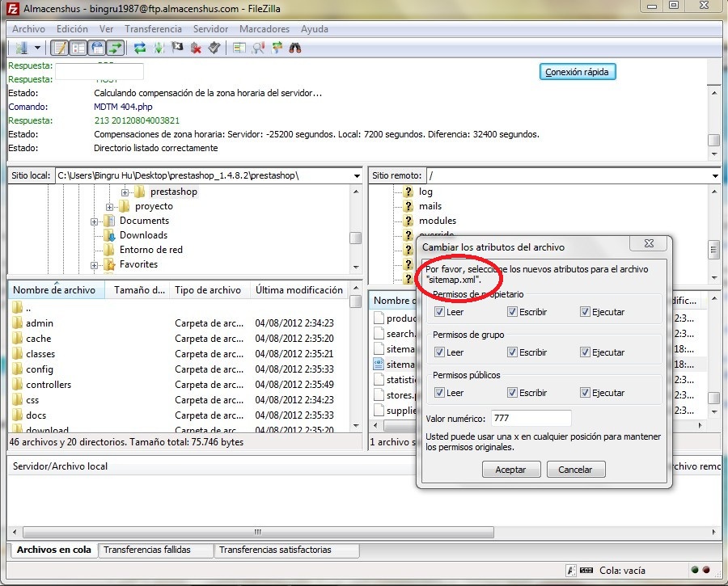Toggle transfer queue display icon
The height and width of the screenshot is (586, 728).
pyautogui.click(x=116, y=48)
